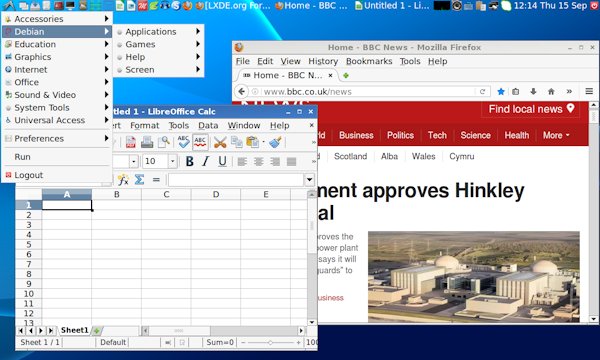The width and height of the screenshot is (600, 360).
Task: Click the Calc zoom-out minus icon
Action: 243,342
